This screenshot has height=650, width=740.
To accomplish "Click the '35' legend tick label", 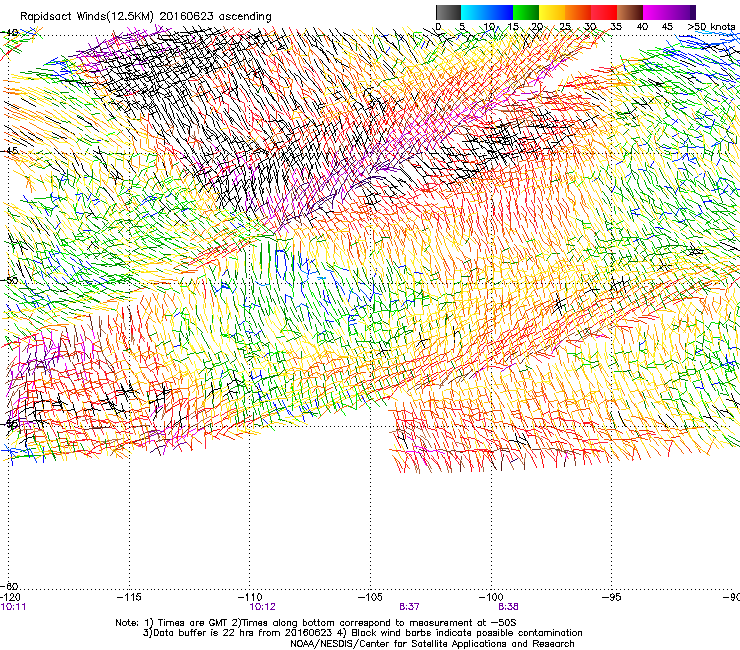I will click(616, 27).
